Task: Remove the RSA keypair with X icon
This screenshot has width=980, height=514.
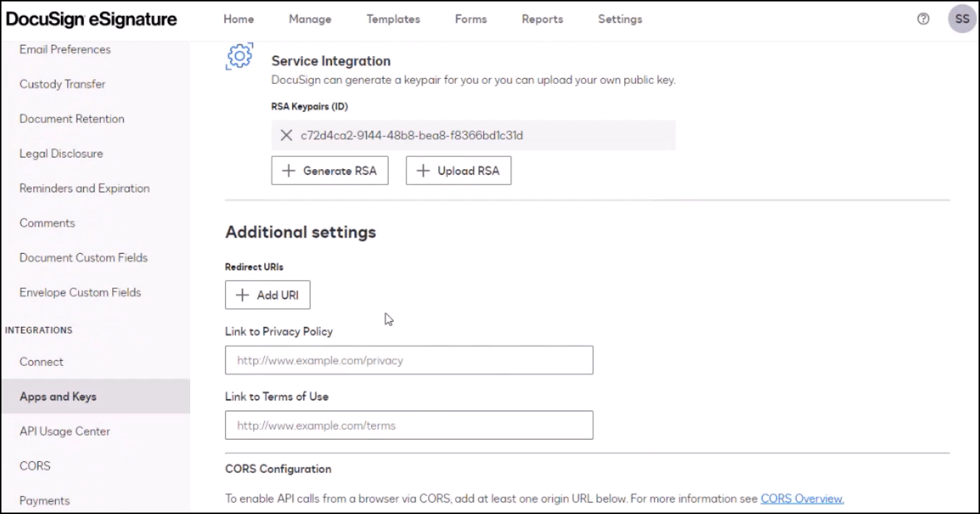Action: pos(286,135)
